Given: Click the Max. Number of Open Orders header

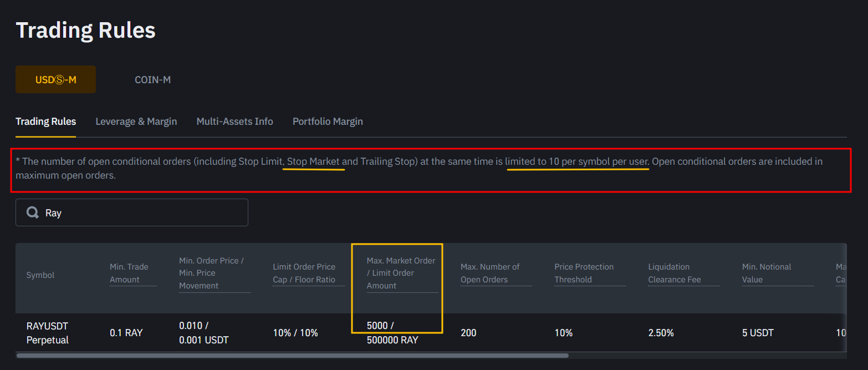Looking at the screenshot, I should 490,273.
